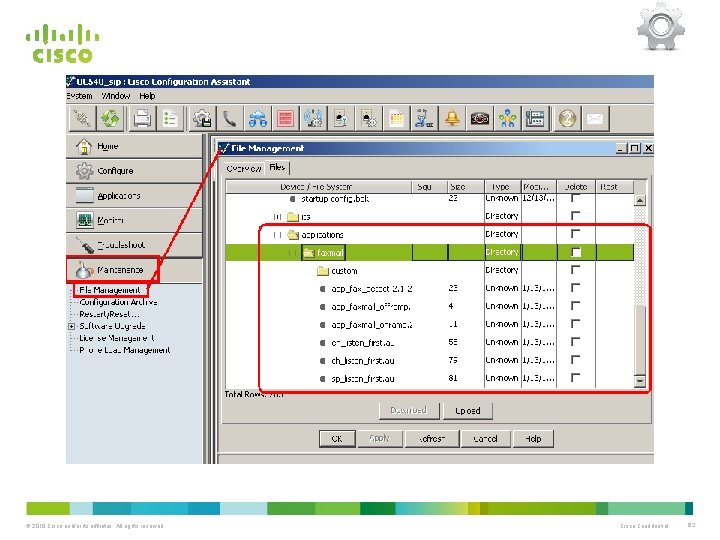Tick delete checkbox for startup config.bak

pos(575,198)
